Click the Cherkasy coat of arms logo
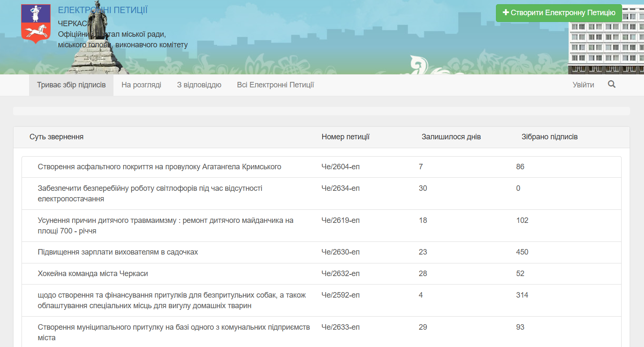 coord(36,24)
